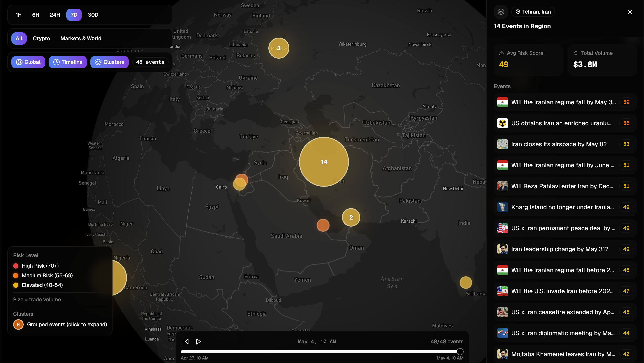
Task: Expand the 3-event cluster over Moscow
Action: 279,48
